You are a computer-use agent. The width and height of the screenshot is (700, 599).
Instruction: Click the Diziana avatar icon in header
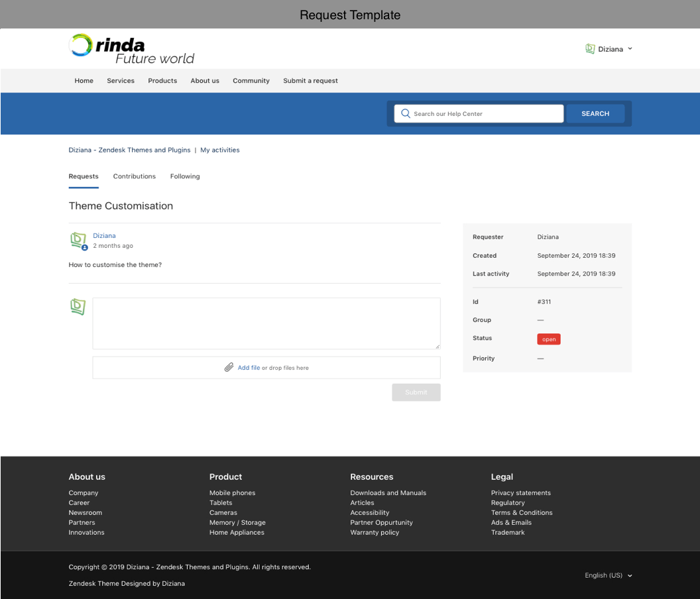click(590, 49)
